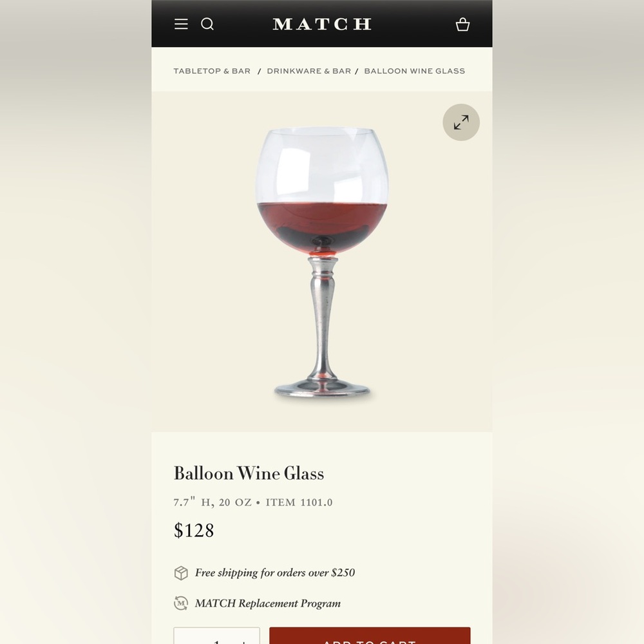Select the Balloon Wine Glass breadcrumb
Viewport: 644px width, 644px height.
pyautogui.click(x=414, y=71)
